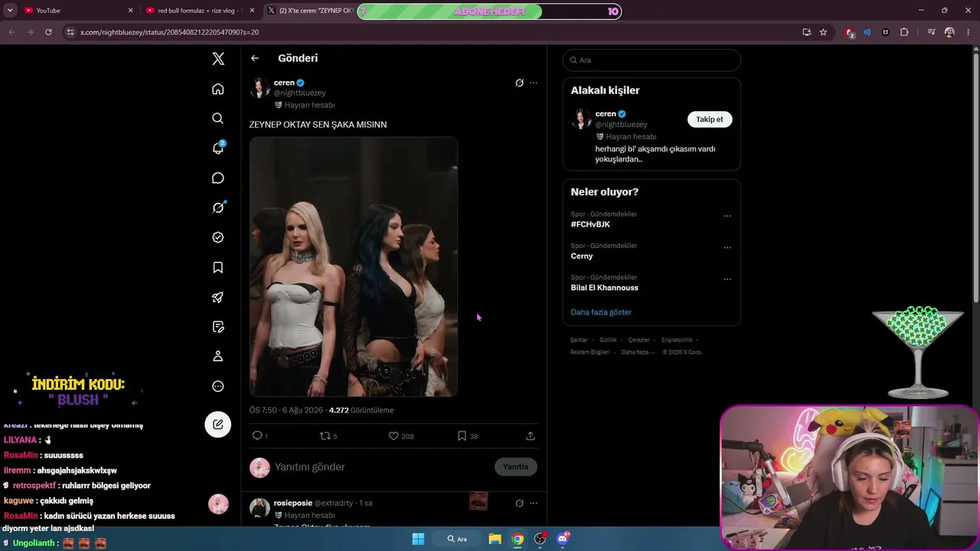Open more options on rosieposie's reply
Image resolution: width=980 pixels, height=551 pixels.
click(534, 503)
